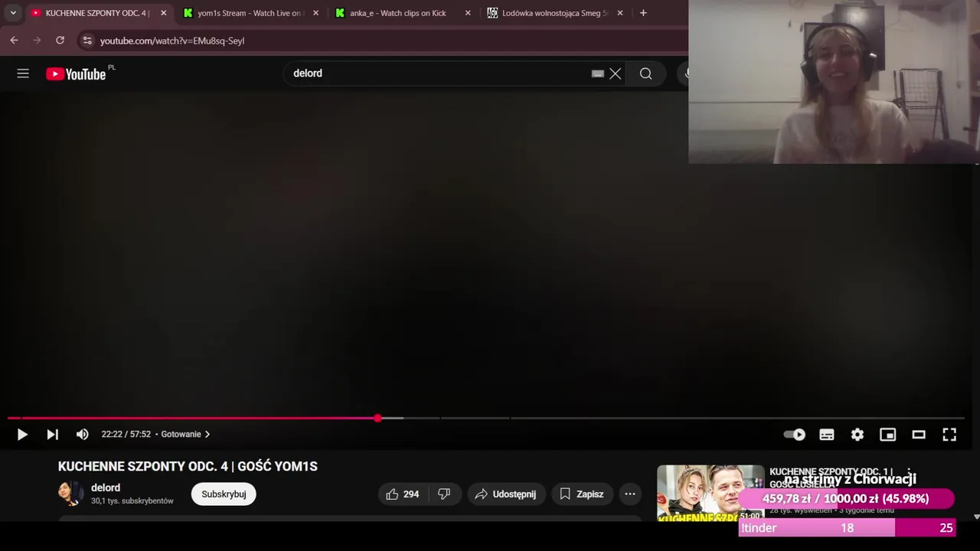Open the browser tab search dropdown arrow
The image size is (980, 551).
click(13, 13)
